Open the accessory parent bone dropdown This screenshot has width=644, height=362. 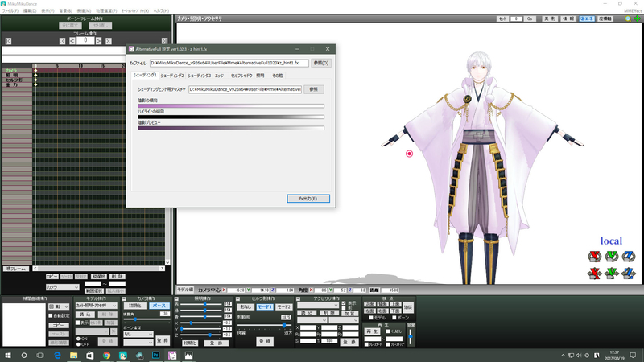[344, 319]
